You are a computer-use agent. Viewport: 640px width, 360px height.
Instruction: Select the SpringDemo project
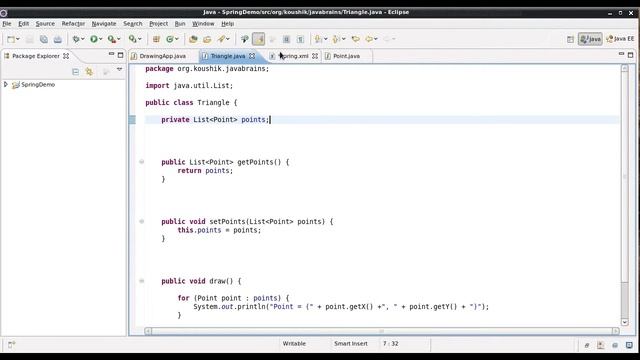38,84
